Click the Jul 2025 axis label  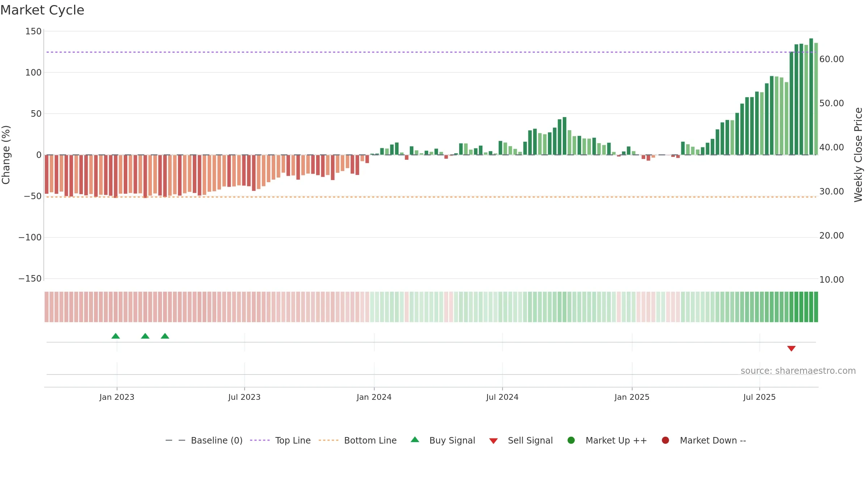click(x=759, y=397)
